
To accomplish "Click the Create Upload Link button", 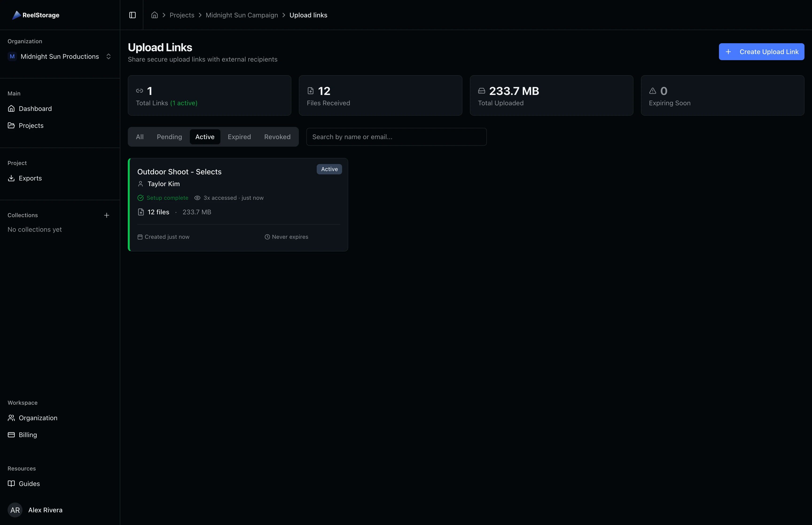I will pyautogui.click(x=761, y=52).
